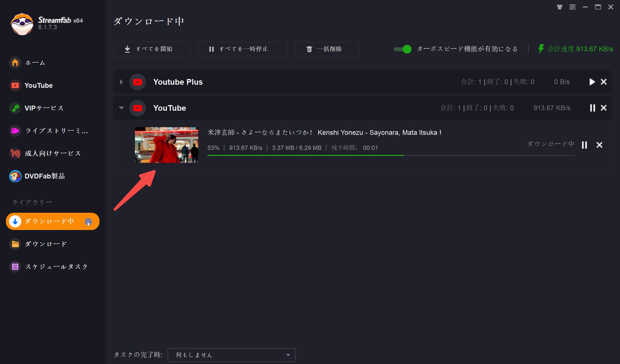Click the red YouTube sidebar icon

[x=15, y=85]
